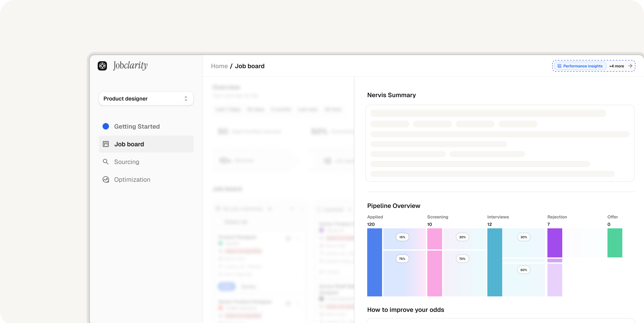Click the chevron on the Product designer selector
The width and height of the screenshot is (644, 323).
186,98
